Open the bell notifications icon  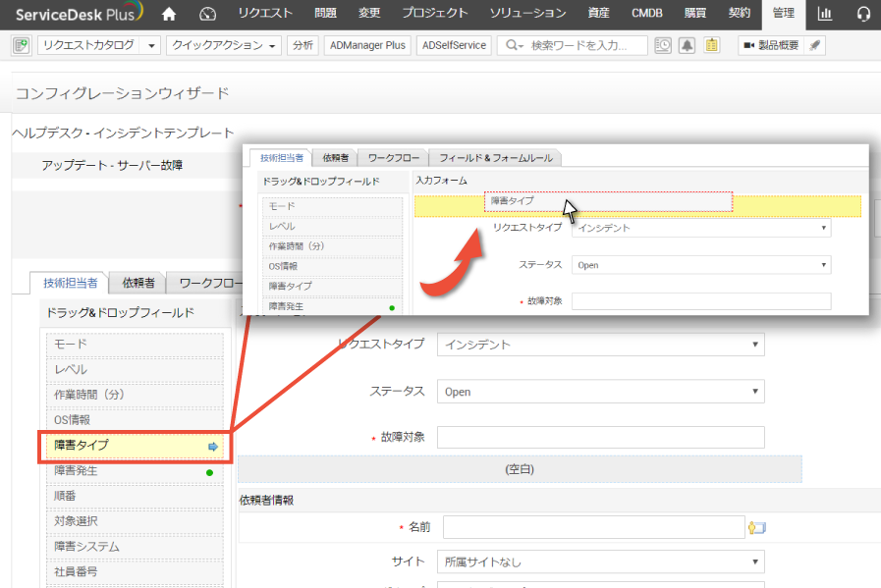(687, 45)
